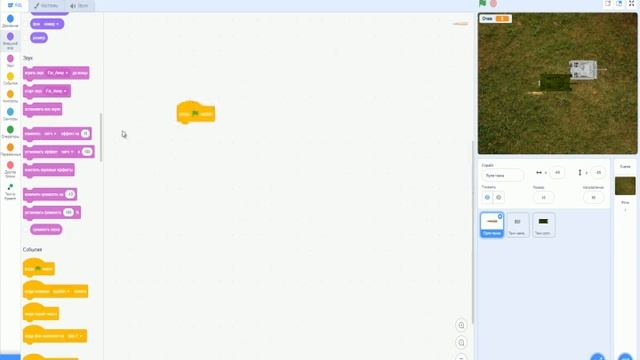Viewport: 640px width, 360px height.
Task: Click the sprite name input field
Action: pyautogui.click(x=502, y=175)
